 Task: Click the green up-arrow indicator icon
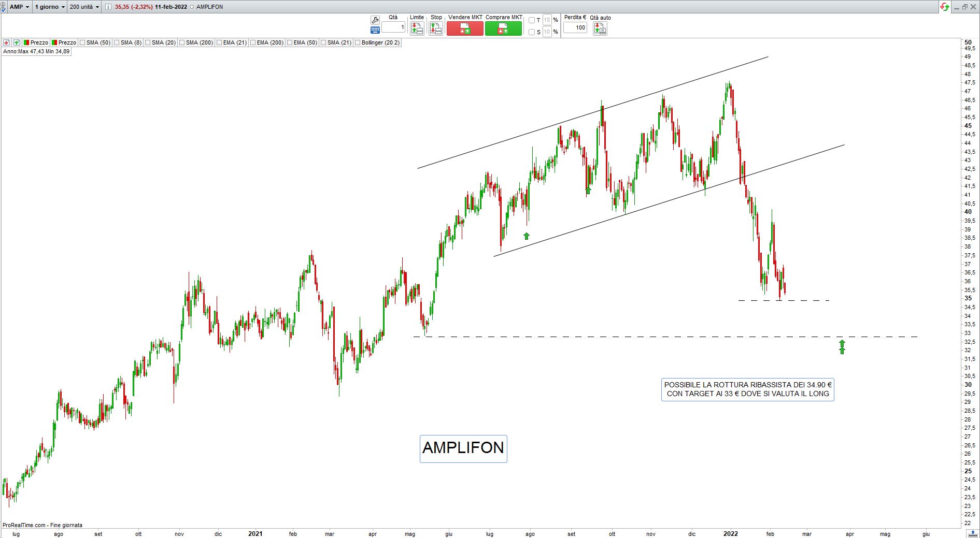pos(17,42)
